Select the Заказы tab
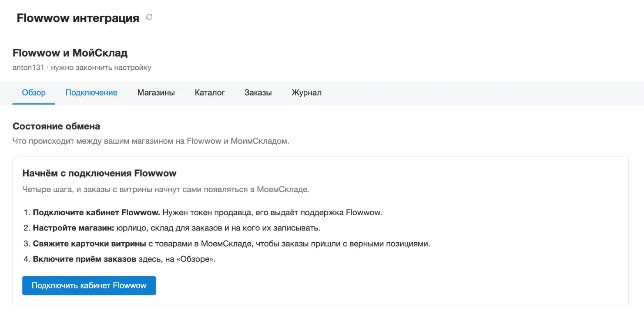The height and width of the screenshot is (319, 644). [258, 93]
